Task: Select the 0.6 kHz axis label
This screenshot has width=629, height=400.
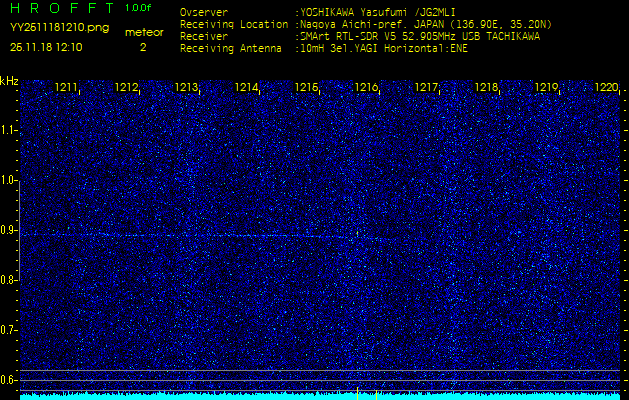Action: [x=9, y=379]
